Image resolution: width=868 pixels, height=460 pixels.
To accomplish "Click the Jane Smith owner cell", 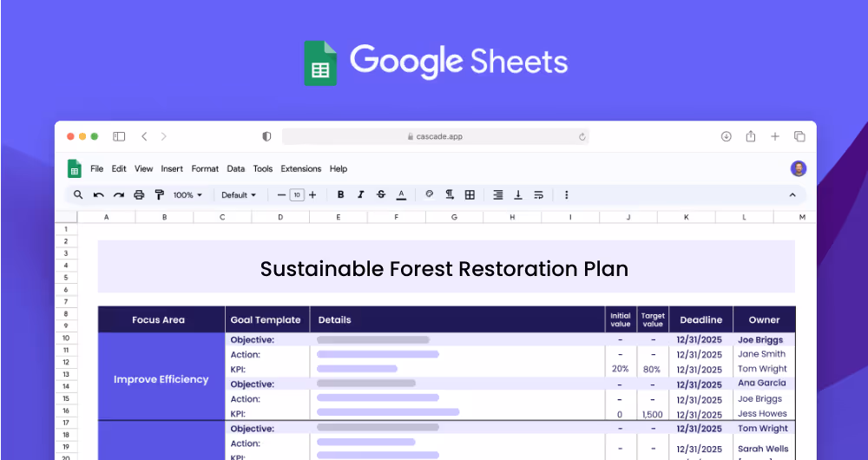I will (762, 354).
